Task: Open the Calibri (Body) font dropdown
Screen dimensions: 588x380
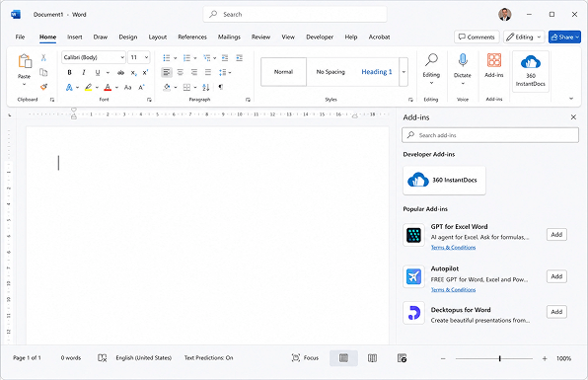Action: pos(122,57)
